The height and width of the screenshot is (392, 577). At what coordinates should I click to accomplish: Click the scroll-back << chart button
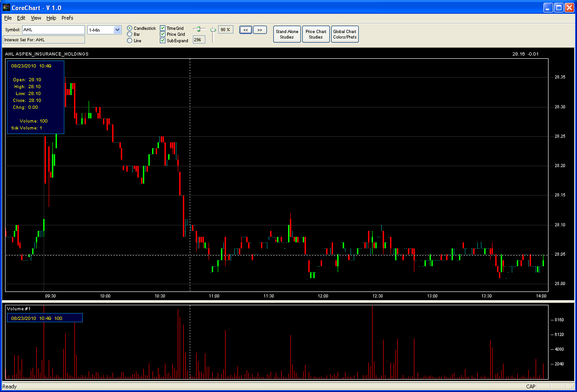coord(246,30)
